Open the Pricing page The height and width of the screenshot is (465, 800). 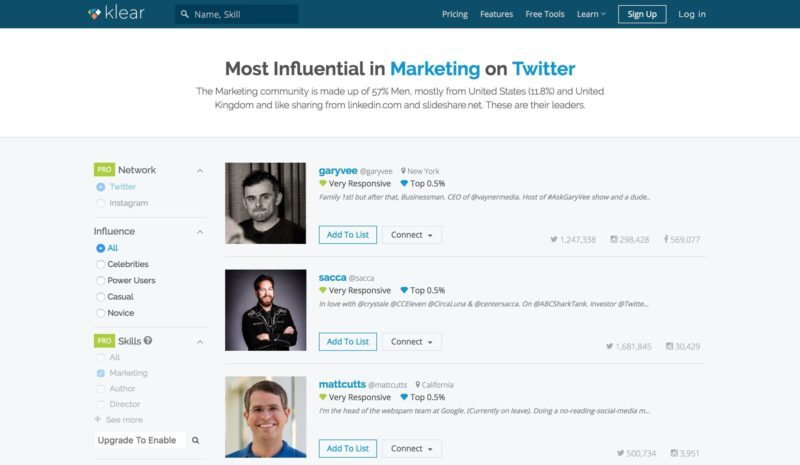click(455, 14)
